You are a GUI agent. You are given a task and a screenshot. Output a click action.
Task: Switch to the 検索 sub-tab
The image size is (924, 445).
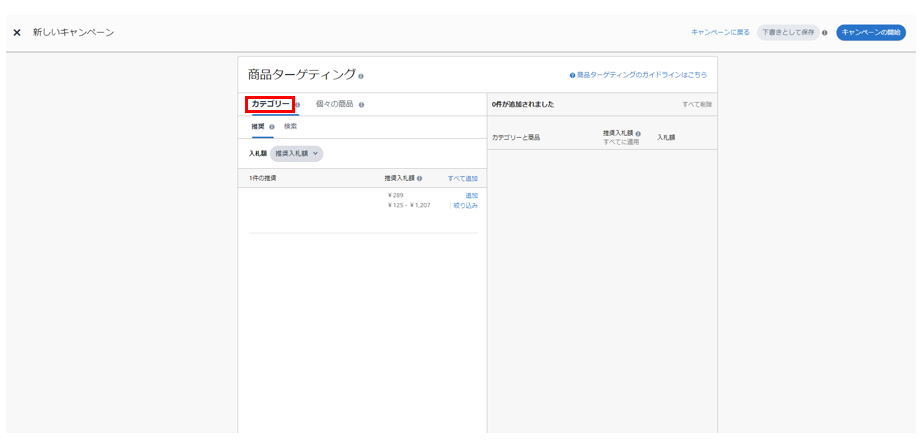click(x=291, y=126)
